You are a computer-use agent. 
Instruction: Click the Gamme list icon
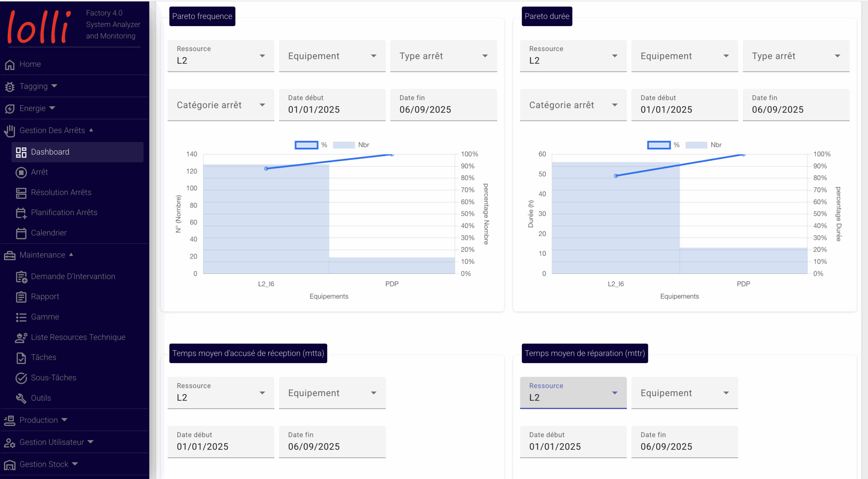click(21, 317)
